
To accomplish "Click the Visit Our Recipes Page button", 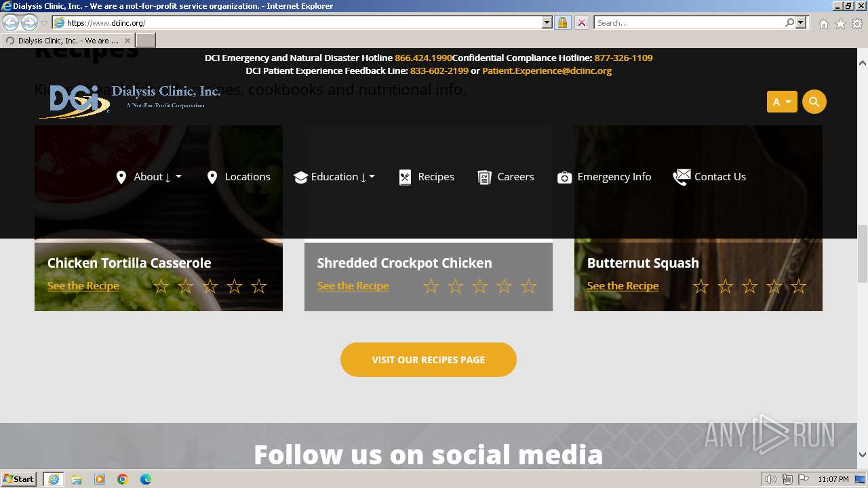I will click(x=429, y=359).
